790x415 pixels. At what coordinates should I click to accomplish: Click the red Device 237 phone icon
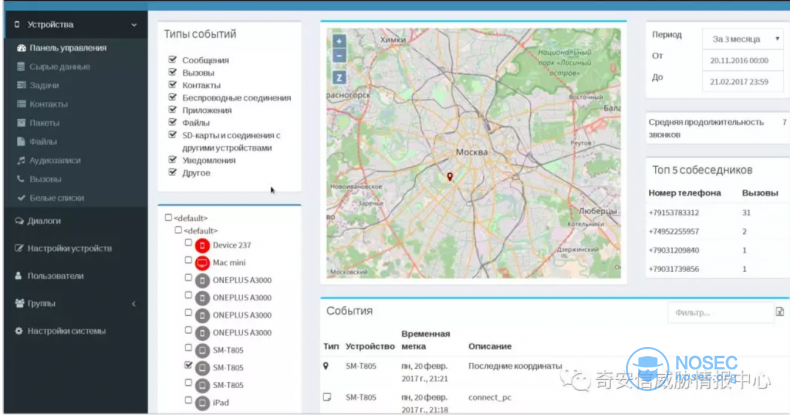point(202,245)
